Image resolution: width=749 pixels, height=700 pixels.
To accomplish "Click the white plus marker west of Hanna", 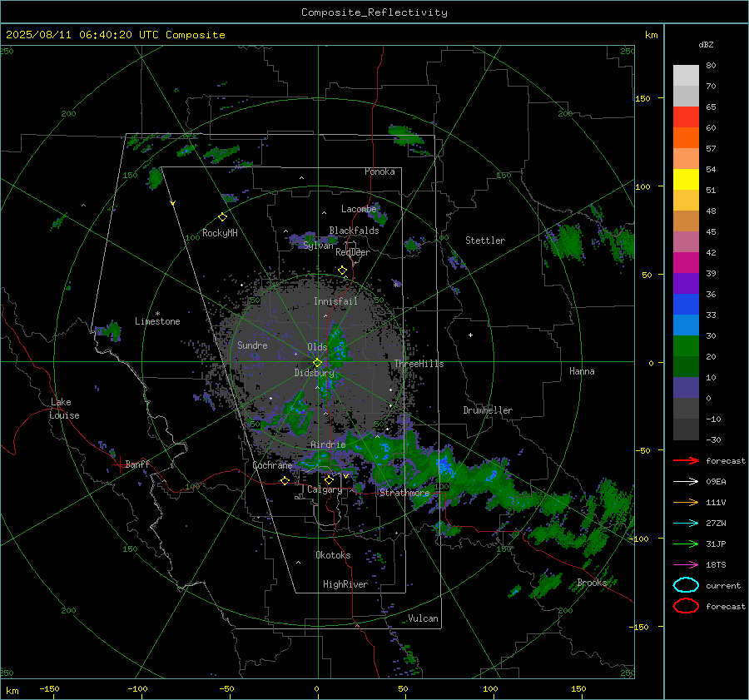I will click(470, 335).
